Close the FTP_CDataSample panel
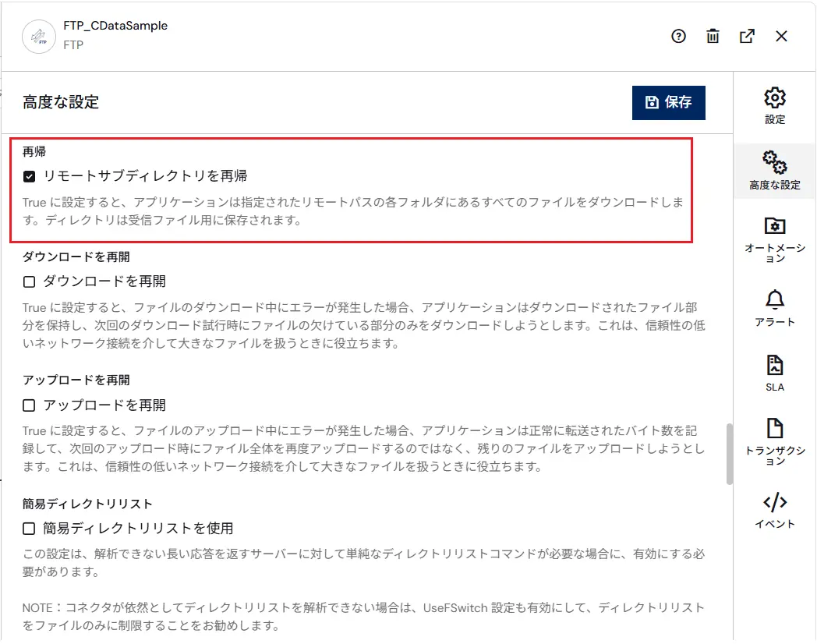Screen dimensions: 817x644 pyautogui.click(x=781, y=37)
